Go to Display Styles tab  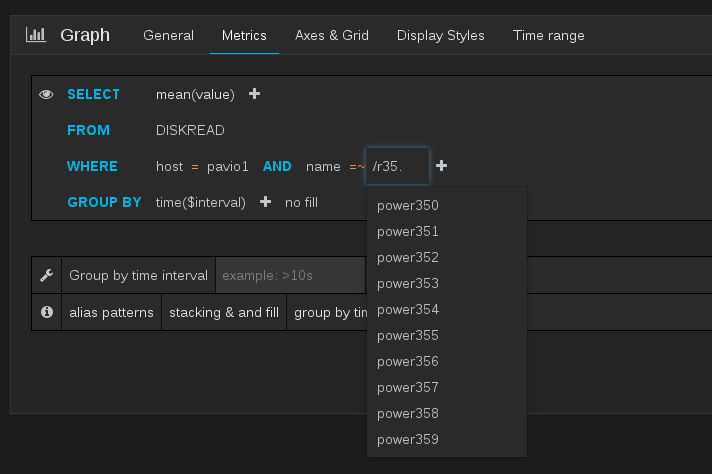click(x=440, y=35)
